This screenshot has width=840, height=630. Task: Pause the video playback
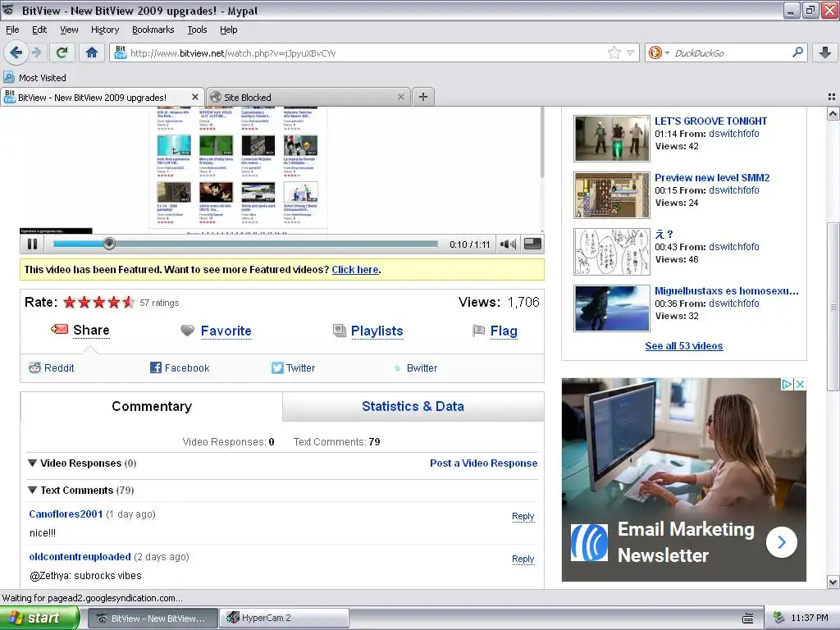point(32,244)
